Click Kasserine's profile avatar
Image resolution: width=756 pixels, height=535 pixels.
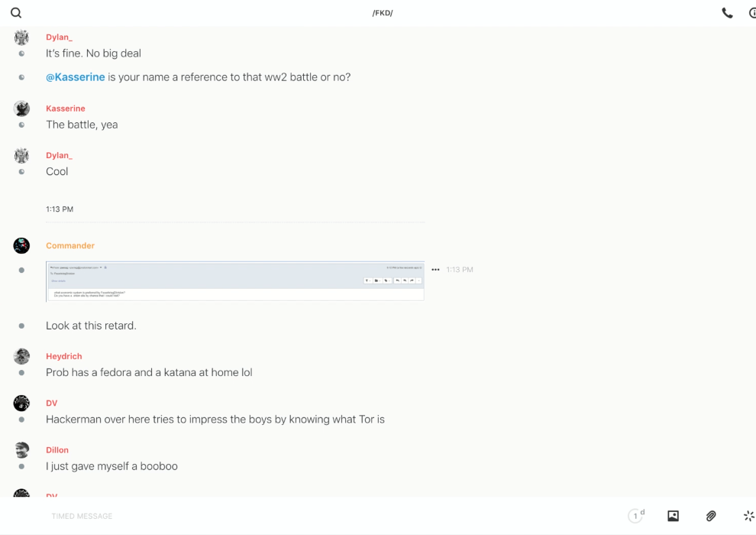point(21,109)
